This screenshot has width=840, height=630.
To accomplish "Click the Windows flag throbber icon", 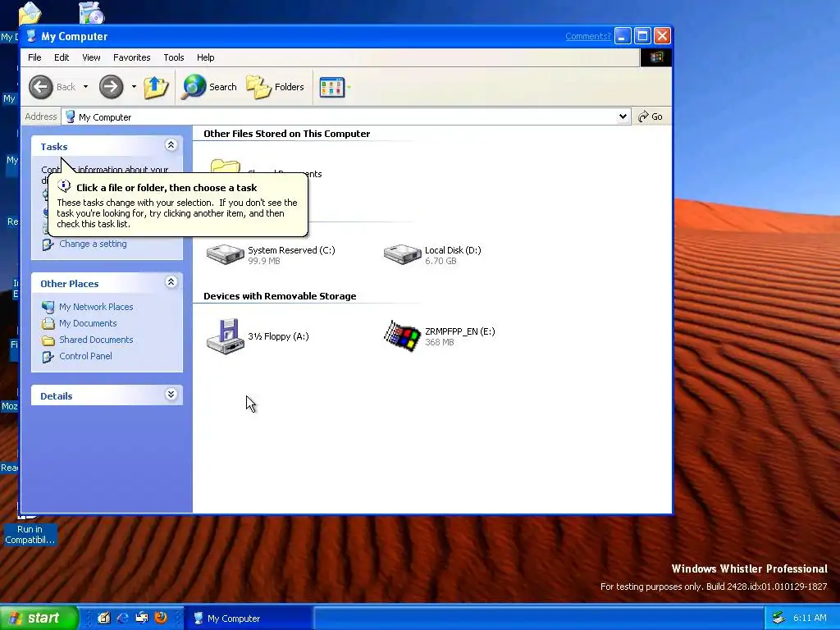I will coord(656,57).
